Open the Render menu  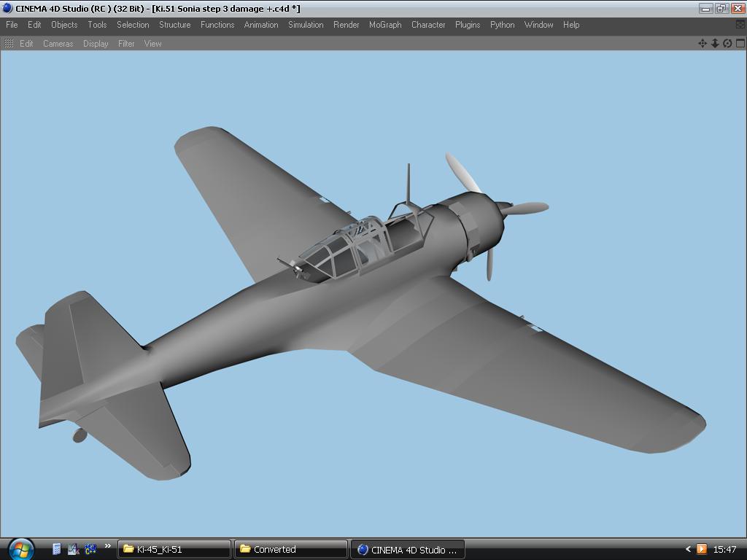pos(346,25)
